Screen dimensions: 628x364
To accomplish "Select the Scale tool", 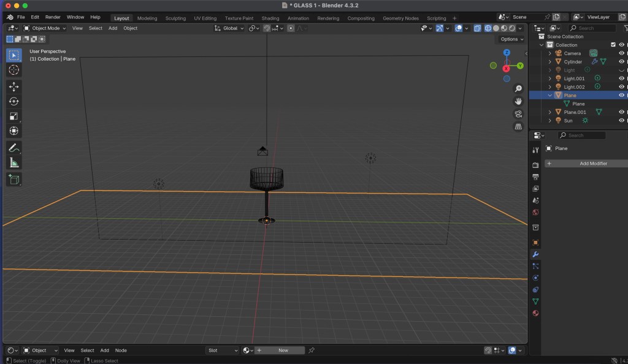I will click(x=14, y=116).
